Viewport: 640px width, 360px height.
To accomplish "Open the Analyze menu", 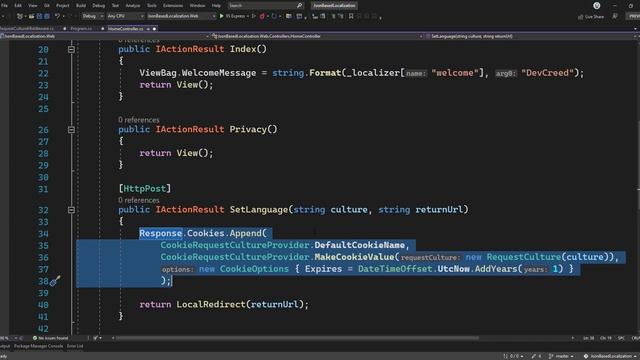I will [133, 6].
